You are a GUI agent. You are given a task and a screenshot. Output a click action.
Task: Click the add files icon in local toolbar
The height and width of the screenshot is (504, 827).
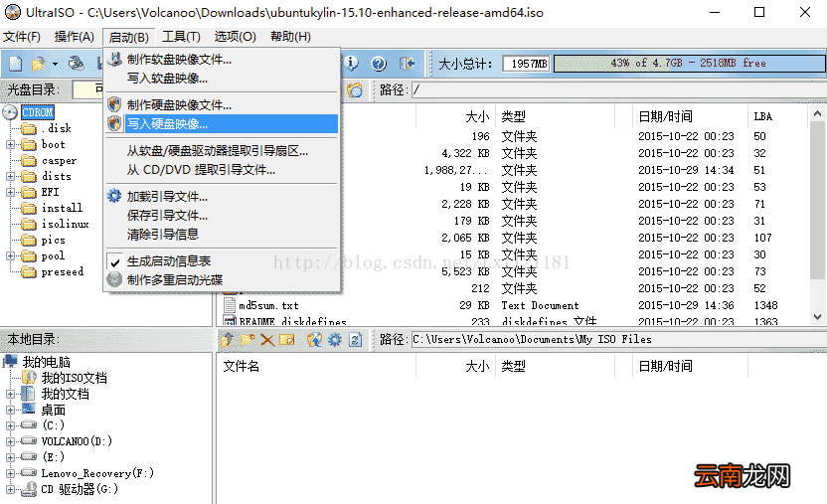[x=315, y=340]
